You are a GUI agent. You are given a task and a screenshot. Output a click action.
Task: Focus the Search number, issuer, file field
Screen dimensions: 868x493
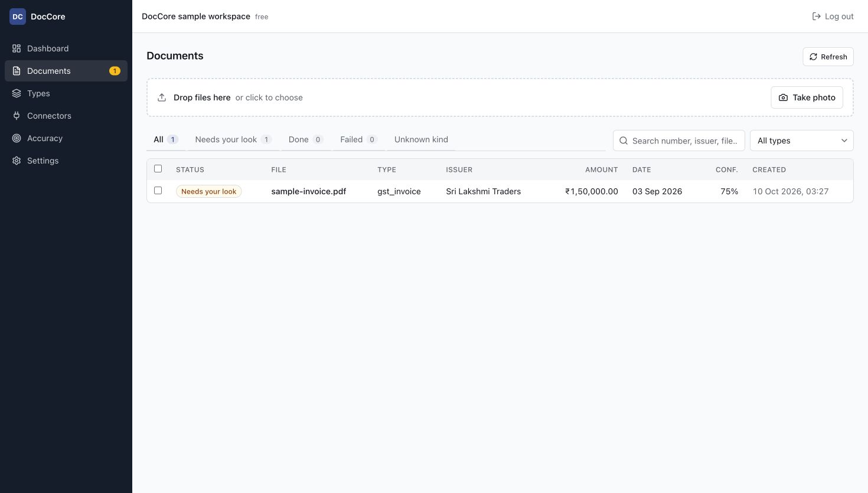(x=679, y=141)
